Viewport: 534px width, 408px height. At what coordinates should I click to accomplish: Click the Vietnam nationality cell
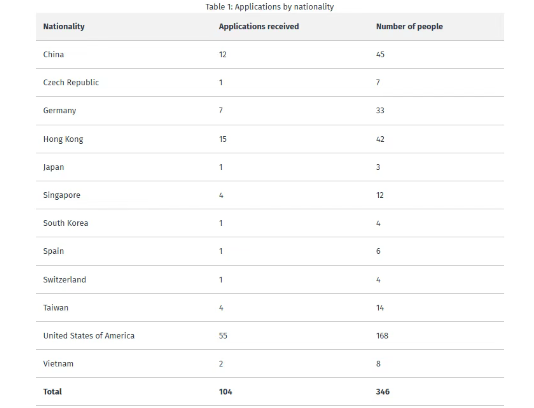point(58,364)
